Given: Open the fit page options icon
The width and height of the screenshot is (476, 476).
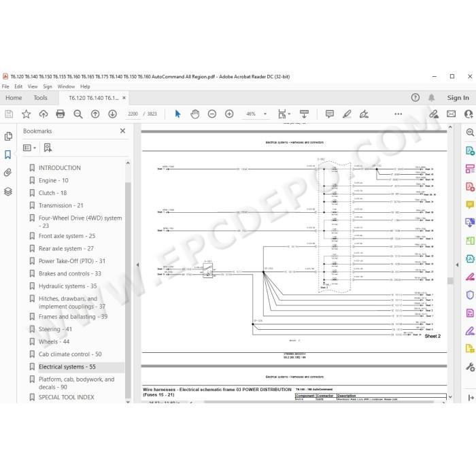Looking at the screenshot, I should tap(284, 114).
